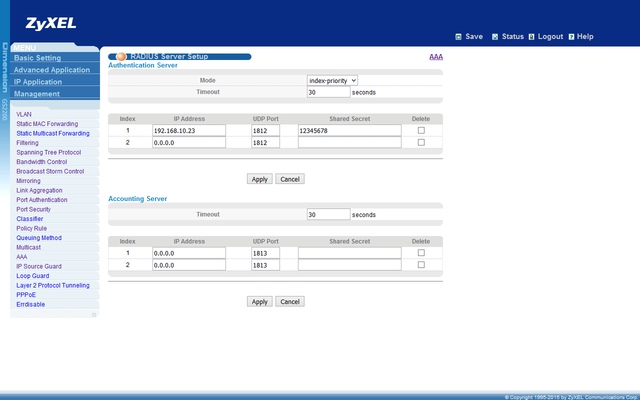Cancel the Accounting Server changes
This screenshot has width=640, height=400.
pos(290,302)
